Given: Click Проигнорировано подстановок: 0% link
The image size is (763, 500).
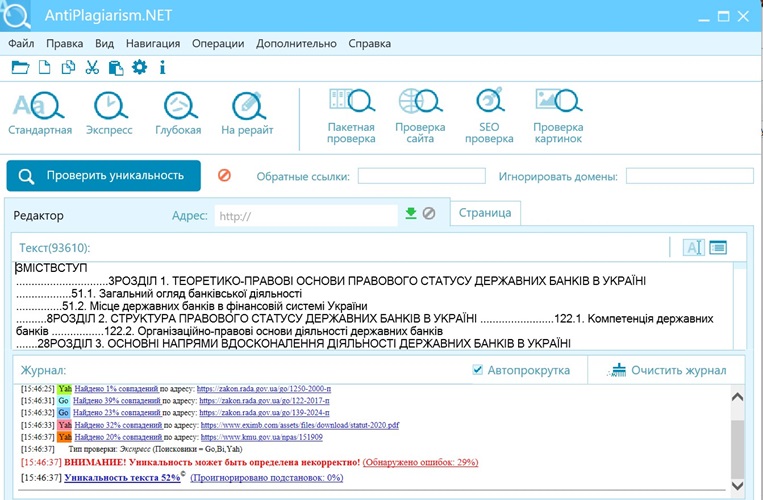Looking at the screenshot, I should click(x=267, y=478).
